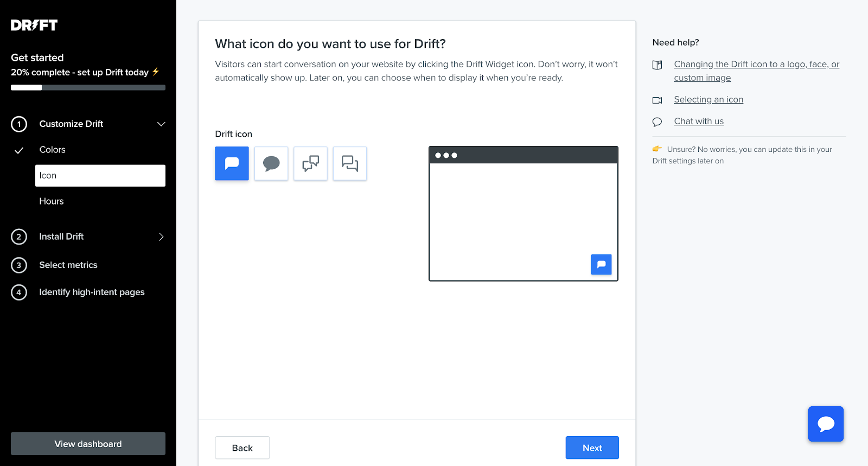Screen dimensions: 868x466
Task: Click the 'Drift icon' field label
Action: 234,134
